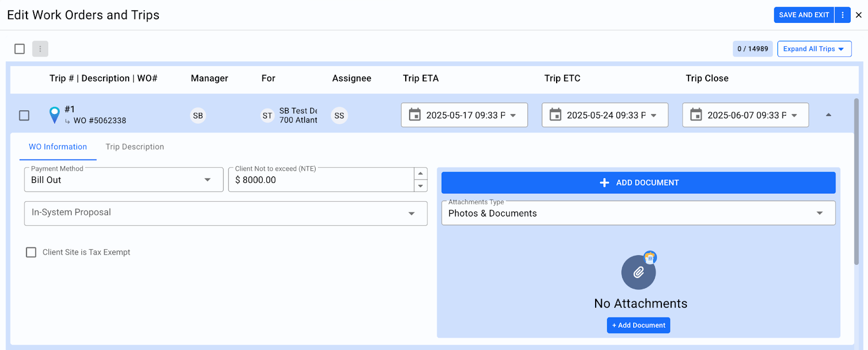
Task: Increase the NTE amount with up arrow
Action: [x=420, y=174]
